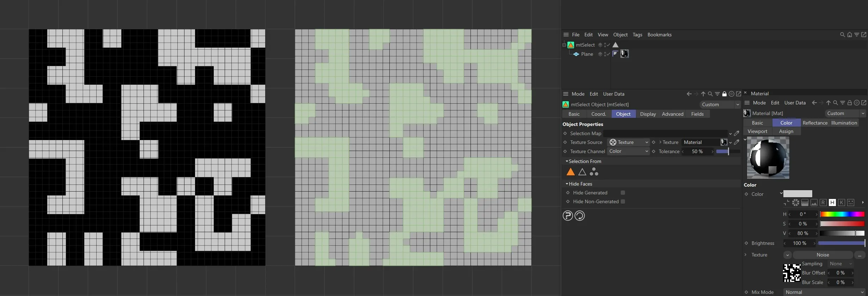The height and width of the screenshot is (296, 868).
Task: Go back in Material Attribute Manager
Action: click(x=814, y=103)
